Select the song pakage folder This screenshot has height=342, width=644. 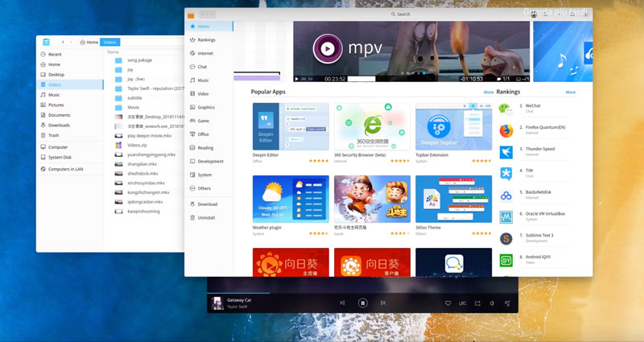(x=139, y=60)
